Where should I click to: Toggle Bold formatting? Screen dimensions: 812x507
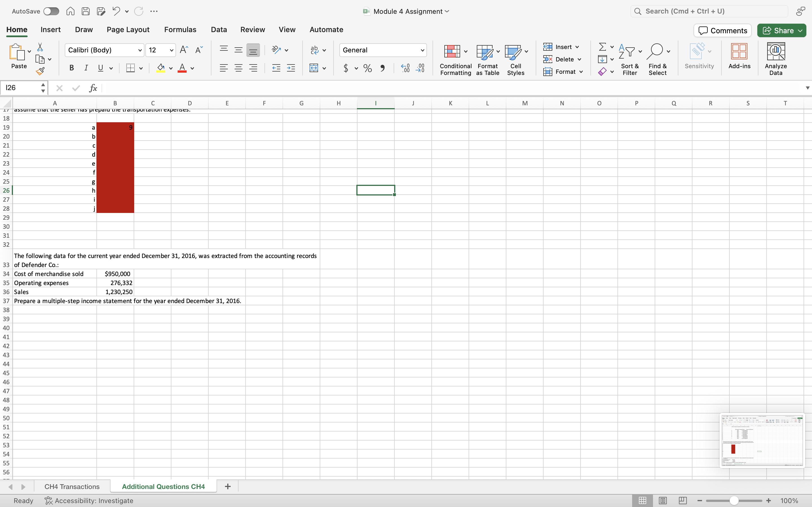(x=71, y=68)
